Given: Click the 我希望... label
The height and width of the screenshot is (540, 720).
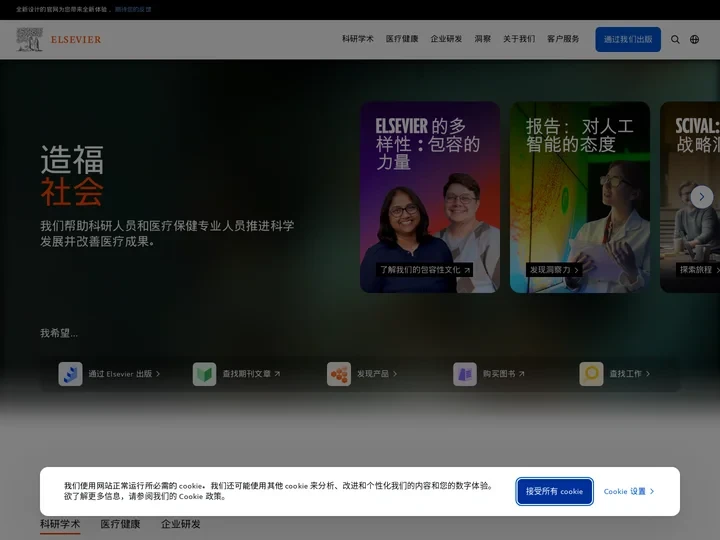Looking at the screenshot, I should pyautogui.click(x=59, y=333).
